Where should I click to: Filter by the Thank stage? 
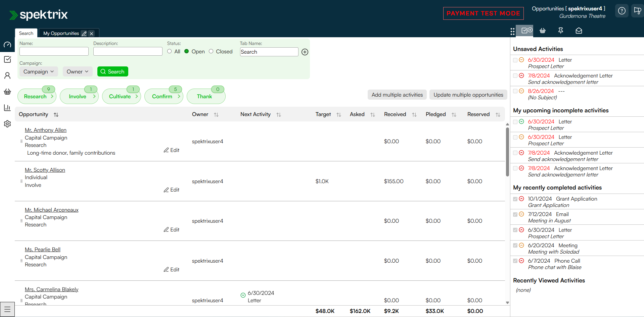[206, 96]
